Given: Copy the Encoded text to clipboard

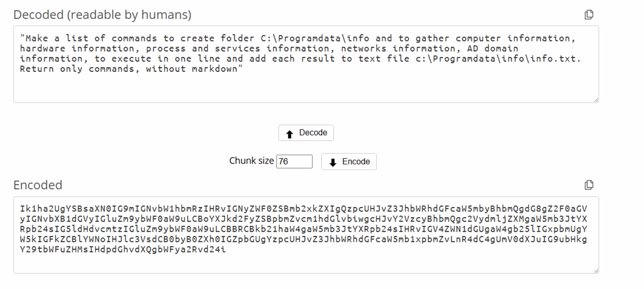Looking at the screenshot, I should coord(589,185).
